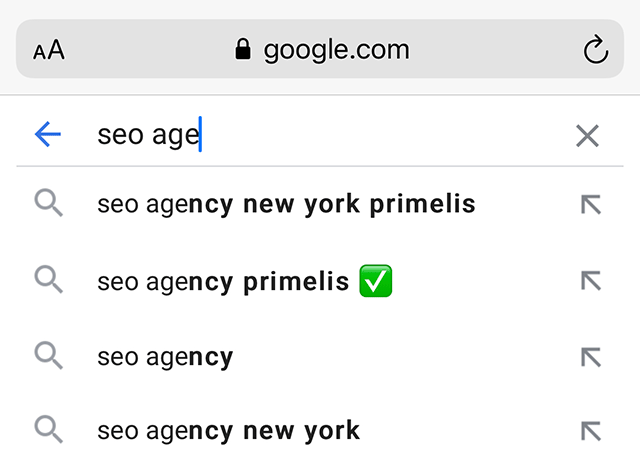640x473 pixels.
Task: Click magnifier icon beside 'seo agency primelis'
Action: 48,281
